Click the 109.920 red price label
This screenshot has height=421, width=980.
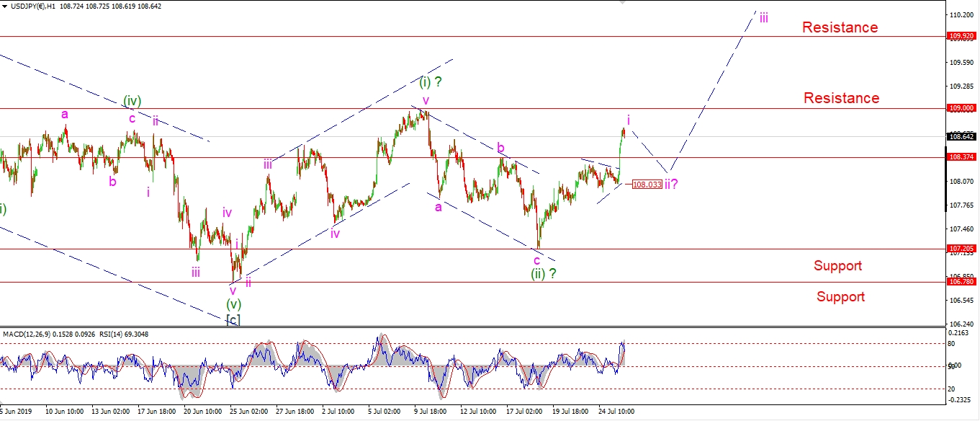962,35
